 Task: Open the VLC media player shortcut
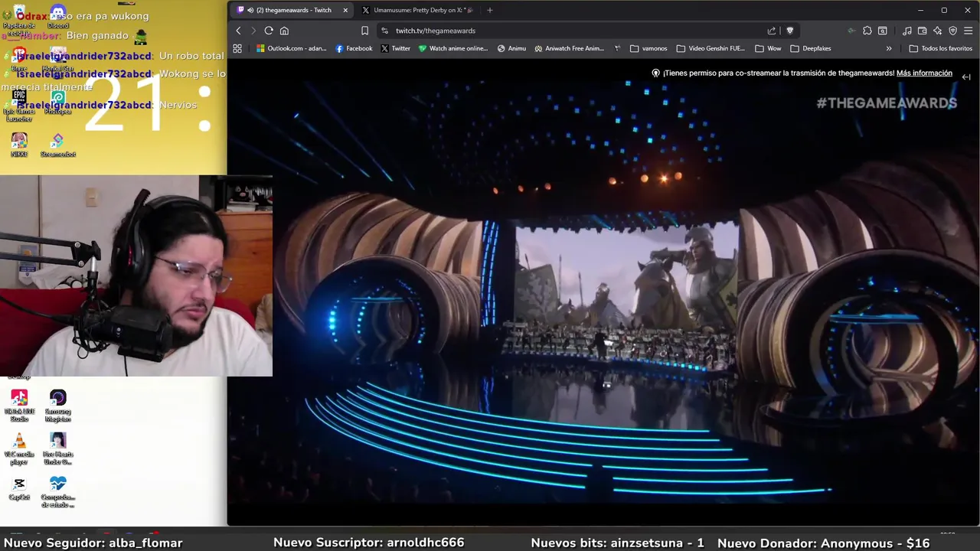point(19,449)
